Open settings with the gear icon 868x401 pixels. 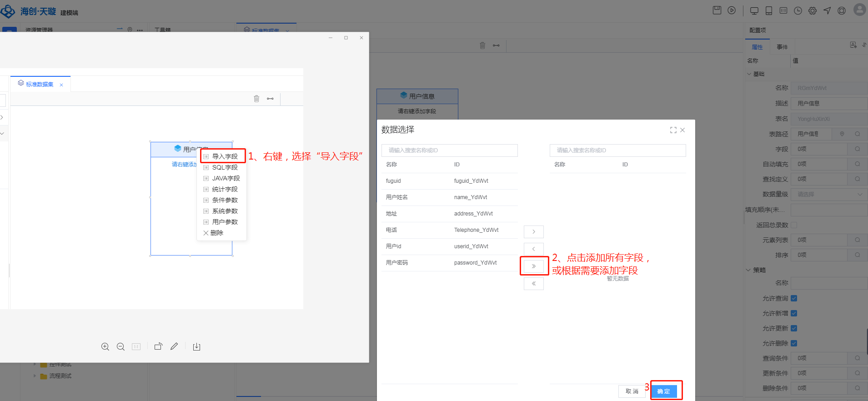pyautogui.click(x=813, y=10)
